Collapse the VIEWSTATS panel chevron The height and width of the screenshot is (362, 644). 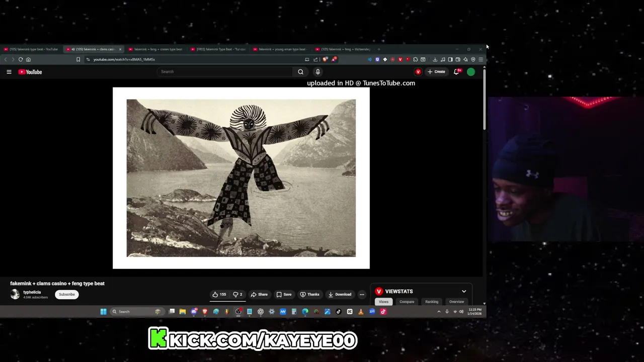464,292
